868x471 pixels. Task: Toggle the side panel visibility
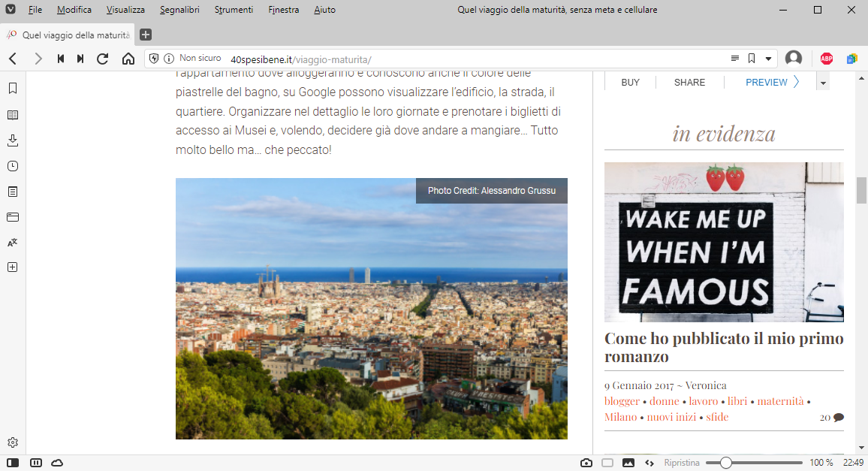point(13,463)
